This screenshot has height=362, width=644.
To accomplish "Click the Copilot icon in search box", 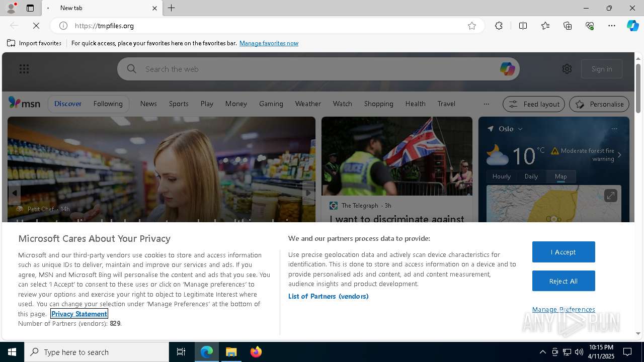I will point(507,69).
